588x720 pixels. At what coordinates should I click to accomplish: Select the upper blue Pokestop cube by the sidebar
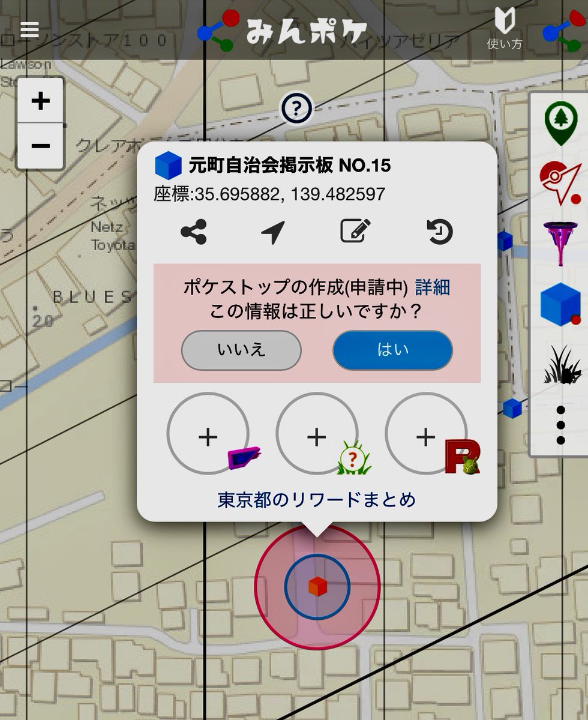505,241
